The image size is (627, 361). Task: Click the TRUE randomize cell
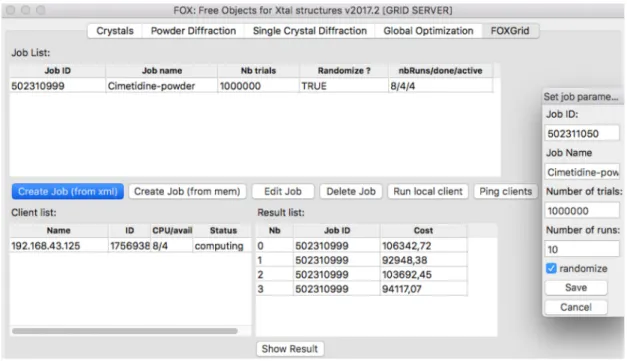coord(343,86)
